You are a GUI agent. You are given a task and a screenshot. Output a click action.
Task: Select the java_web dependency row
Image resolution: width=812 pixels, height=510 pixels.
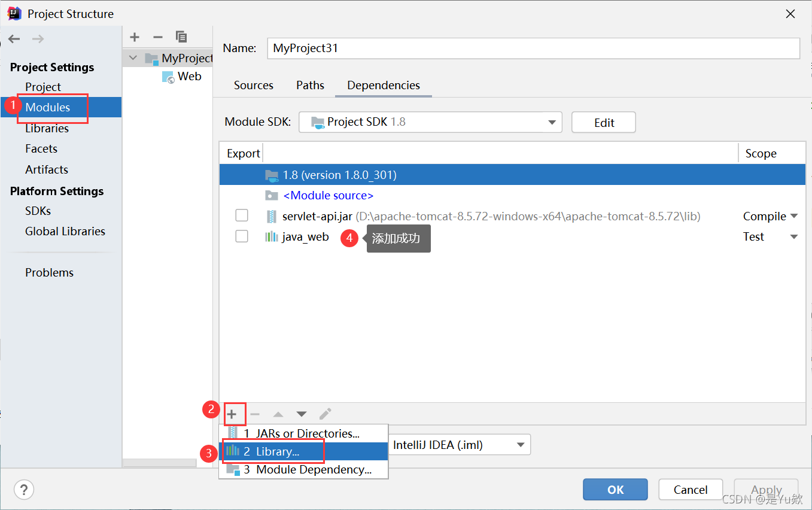pyautogui.click(x=512, y=236)
